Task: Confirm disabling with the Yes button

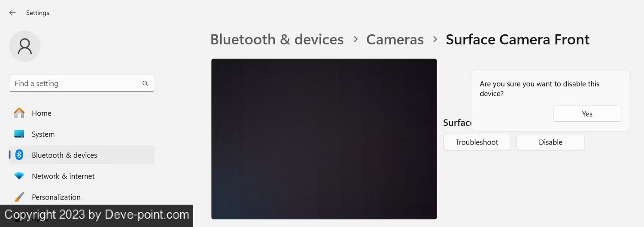Action: pyautogui.click(x=587, y=114)
